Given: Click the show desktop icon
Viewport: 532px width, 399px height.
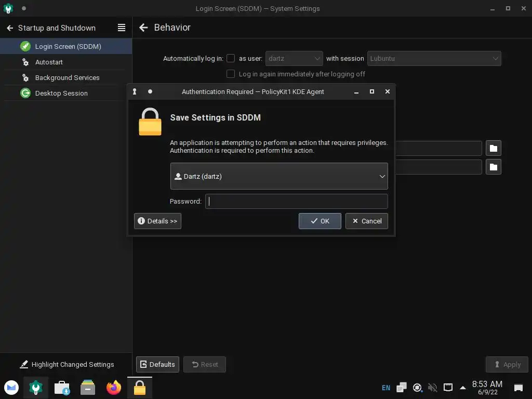Looking at the screenshot, I should (518, 388).
